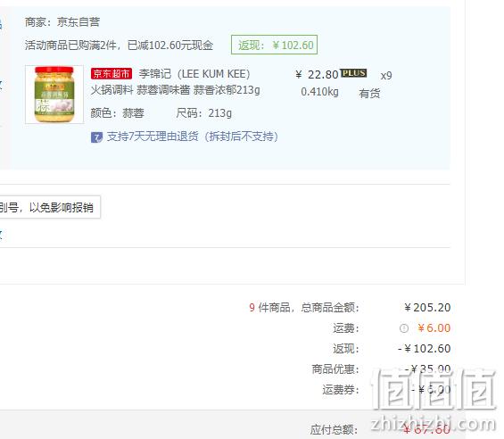Click the ¥22.80 unit price

(x=317, y=75)
